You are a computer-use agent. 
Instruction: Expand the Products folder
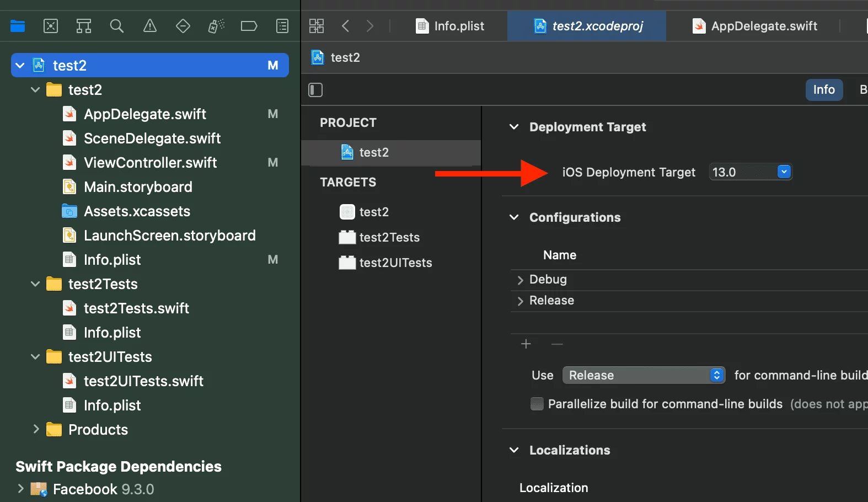pyautogui.click(x=36, y=429)
